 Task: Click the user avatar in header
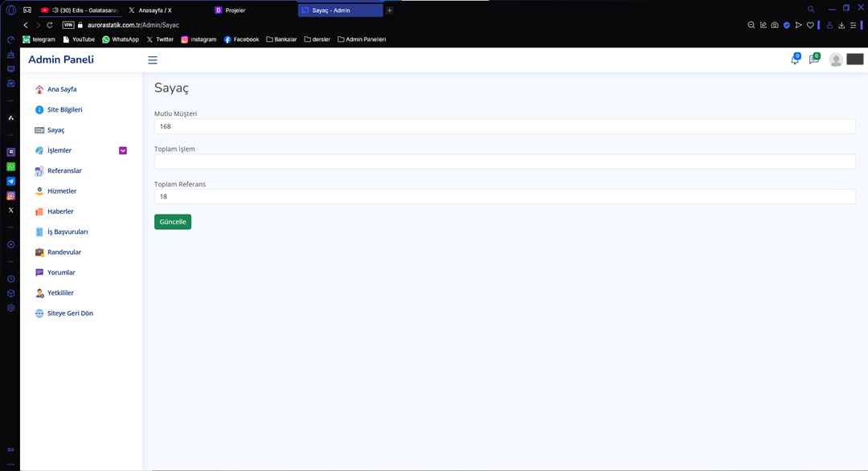coord(836,60)
